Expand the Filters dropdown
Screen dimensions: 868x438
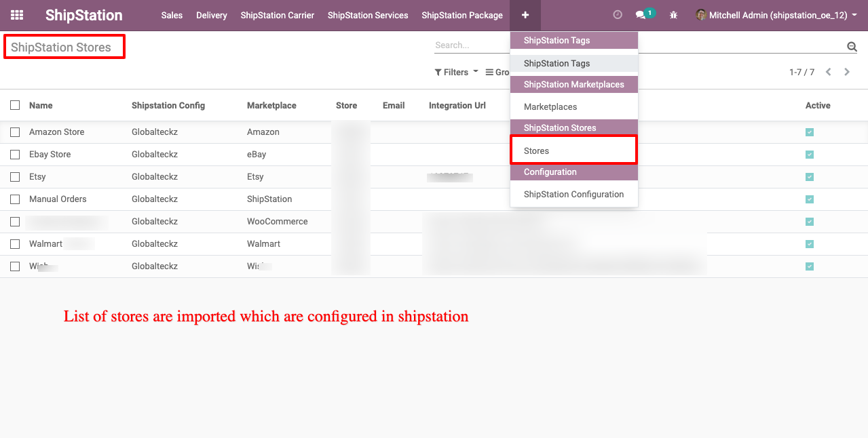pyautogui.click(x=457, y=72)
